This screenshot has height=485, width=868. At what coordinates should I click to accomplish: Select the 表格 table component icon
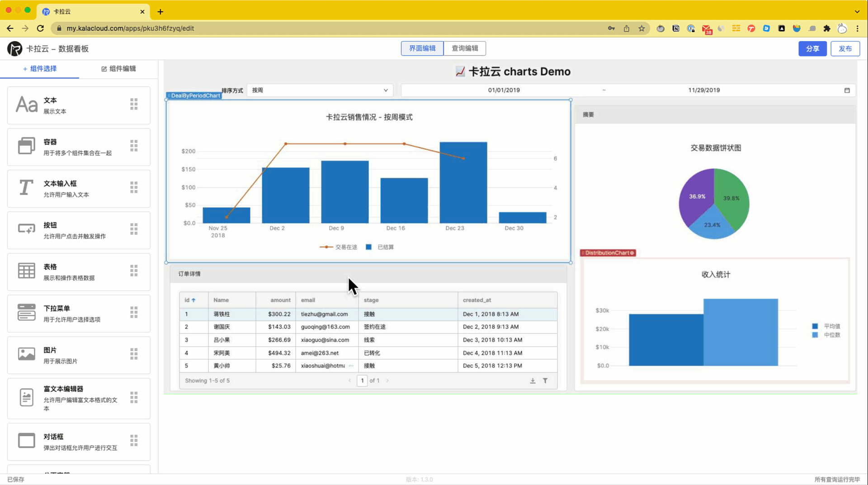26,271
